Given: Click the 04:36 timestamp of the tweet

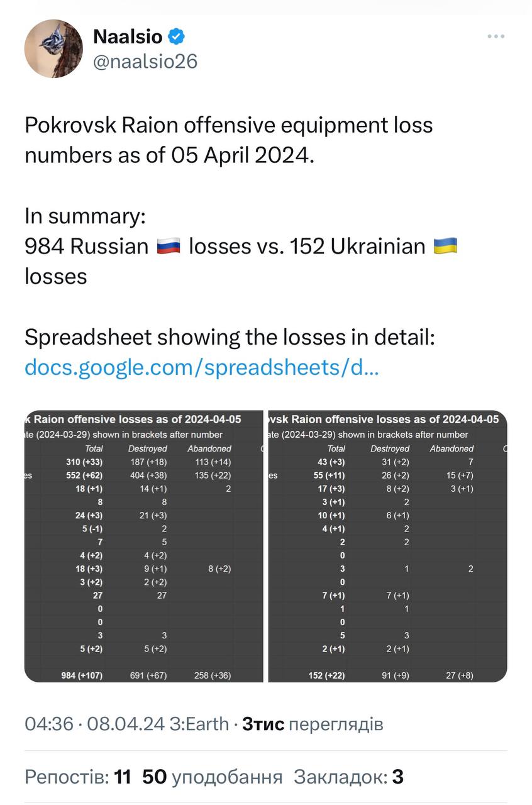Looking at the screenshot, I should pos(49,724).
